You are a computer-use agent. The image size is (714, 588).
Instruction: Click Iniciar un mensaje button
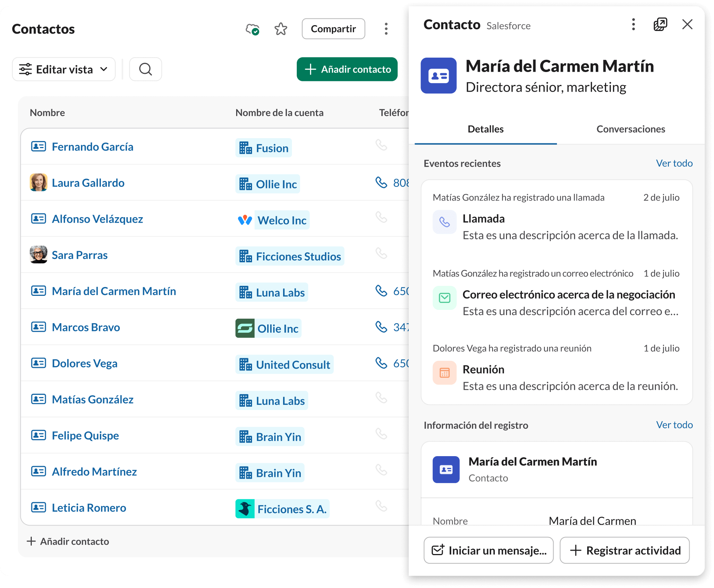click(x=489, y=550)
